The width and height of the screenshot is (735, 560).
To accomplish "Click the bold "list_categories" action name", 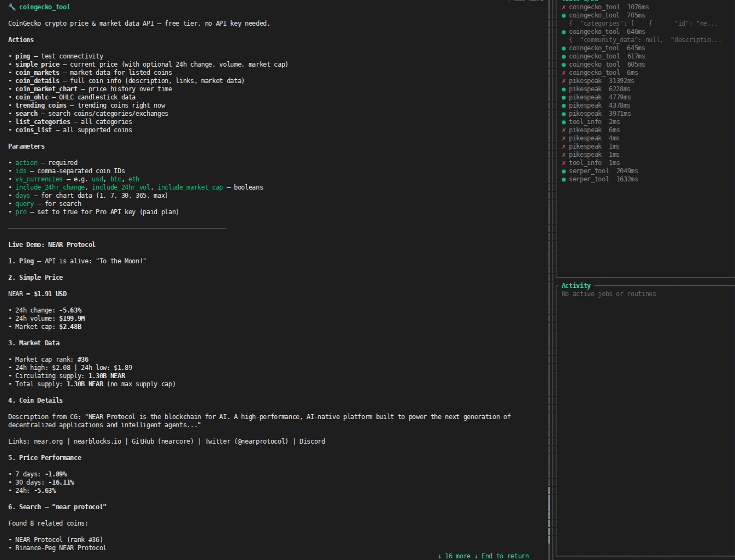I will 43,122.
